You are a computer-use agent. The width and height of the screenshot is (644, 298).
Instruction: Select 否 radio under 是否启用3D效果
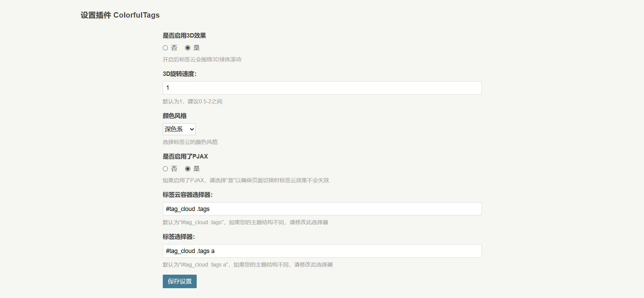point(165,48)
